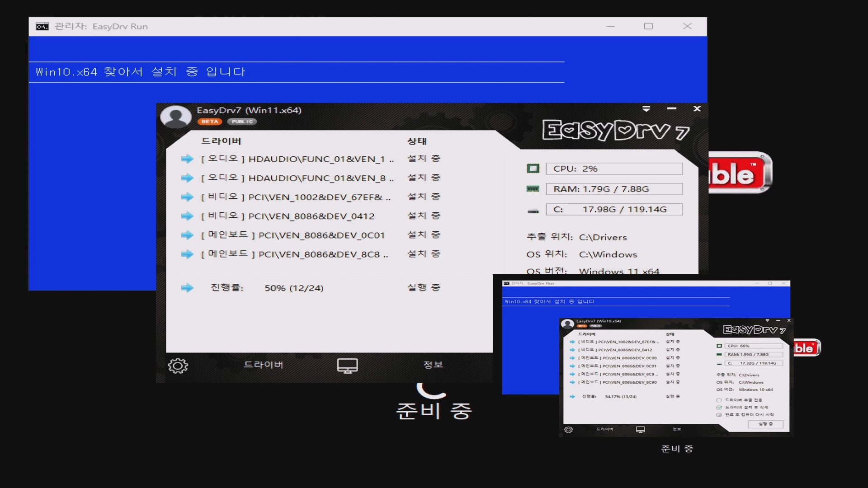This screenshot has height=488, width=868.
Task: Select '[ 메인보드 ] PCI\VEN_8086&DEV_0C01' in large Win11 window
Action: point(293,235)
